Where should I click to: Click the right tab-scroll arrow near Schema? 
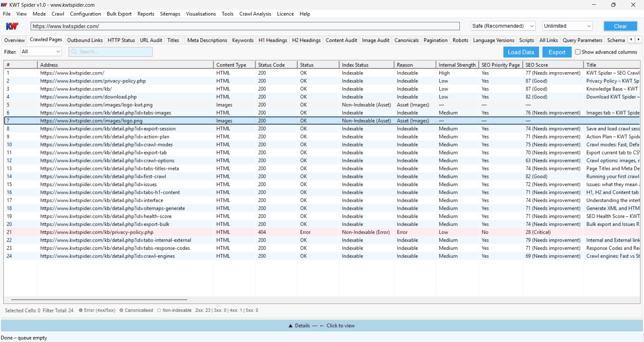[x=639, y=40]
